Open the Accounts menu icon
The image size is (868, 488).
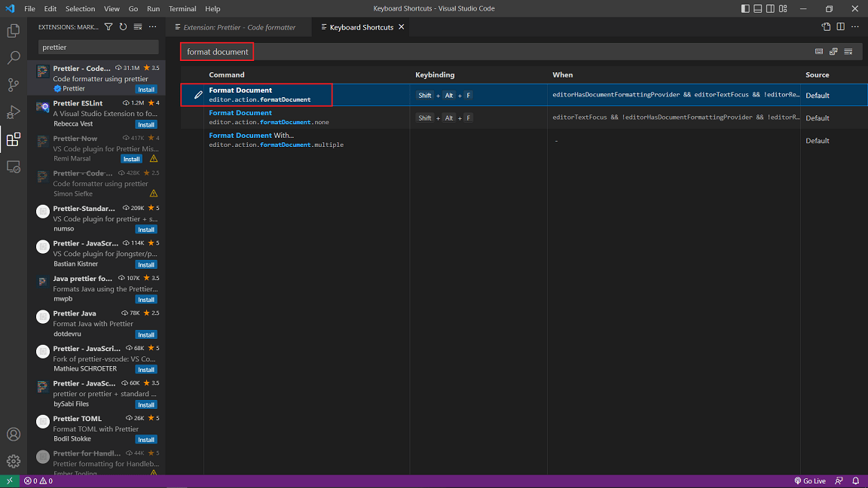tap(14, 435)
